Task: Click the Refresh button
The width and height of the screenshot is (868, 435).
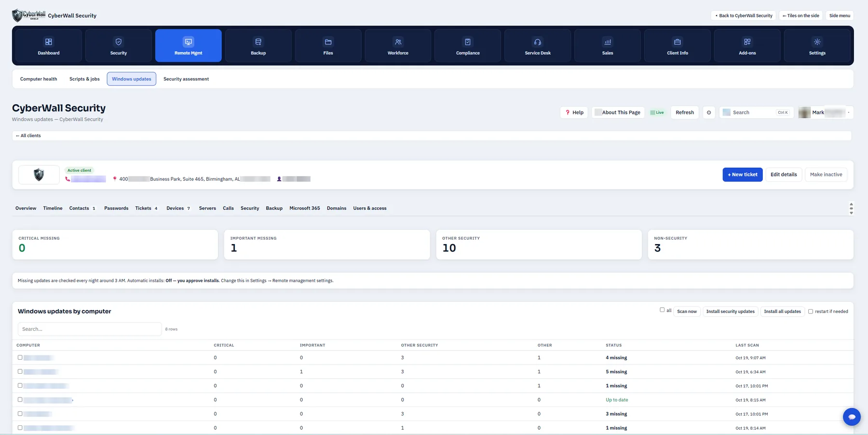Action: (685, 112)
